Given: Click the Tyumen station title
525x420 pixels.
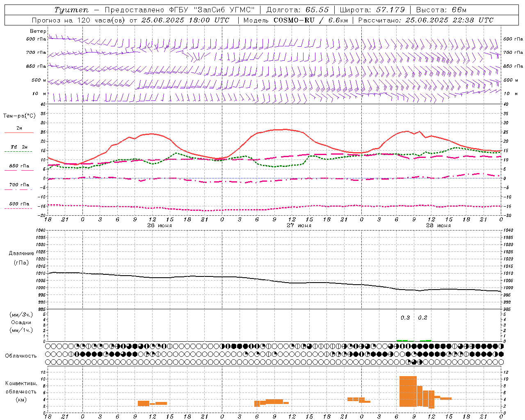Looking at the screenshot, I should [x=71, y=10].
